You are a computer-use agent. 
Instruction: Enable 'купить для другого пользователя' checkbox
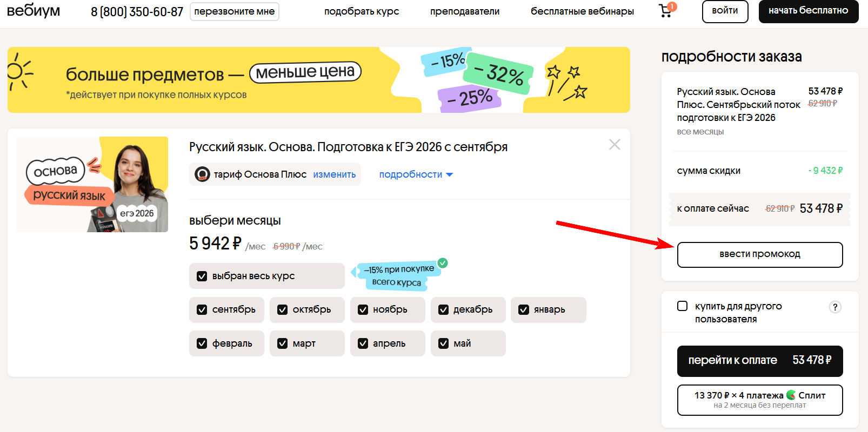(x=683, y=306)
